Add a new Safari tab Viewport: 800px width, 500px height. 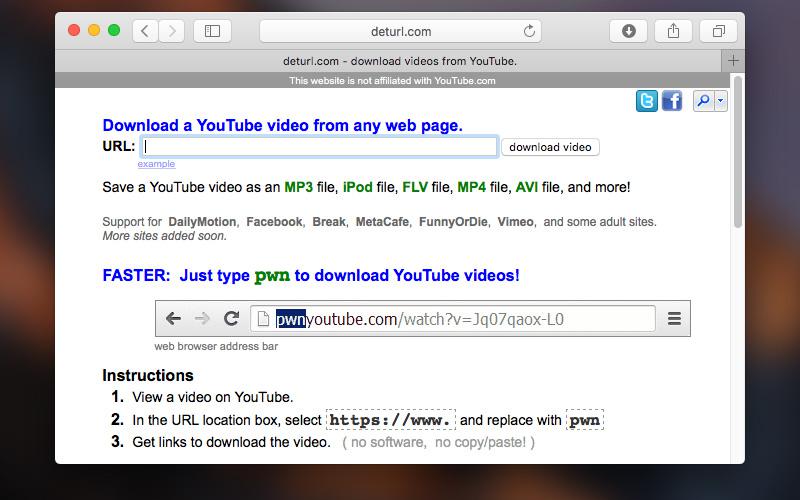(x=733, y=61)
